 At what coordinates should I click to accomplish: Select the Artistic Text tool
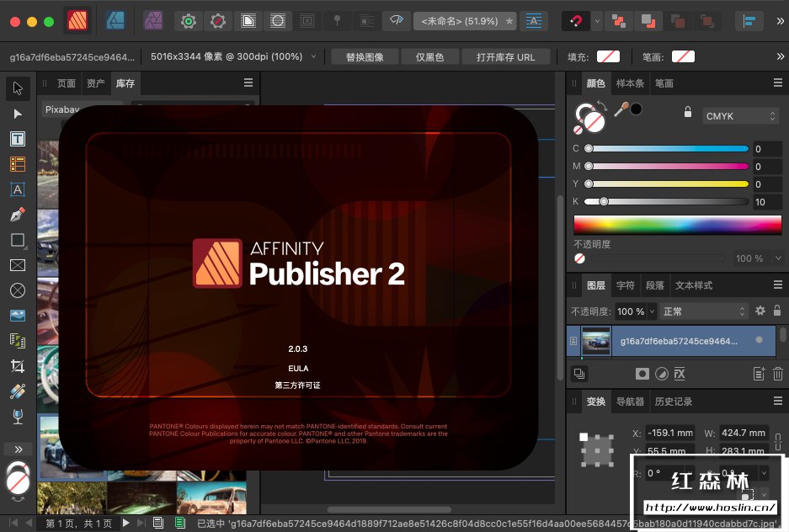(x=18, y=189)
